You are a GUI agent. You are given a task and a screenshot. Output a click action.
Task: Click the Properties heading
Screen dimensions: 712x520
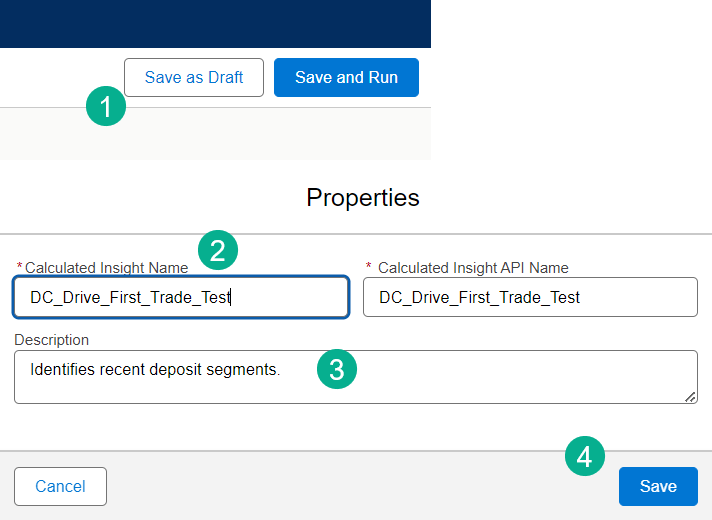(x=363, y=197)
